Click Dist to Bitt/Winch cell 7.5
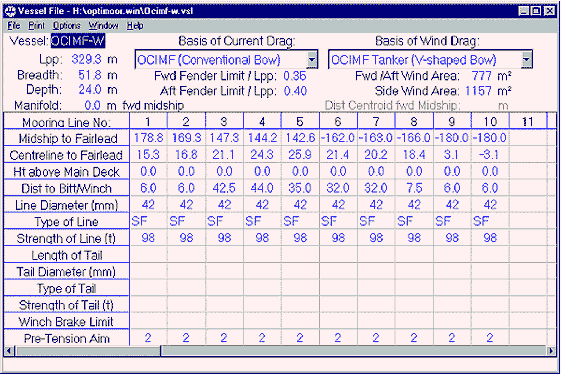This screenshot has width=561, height=374. (x=414, y=188)
